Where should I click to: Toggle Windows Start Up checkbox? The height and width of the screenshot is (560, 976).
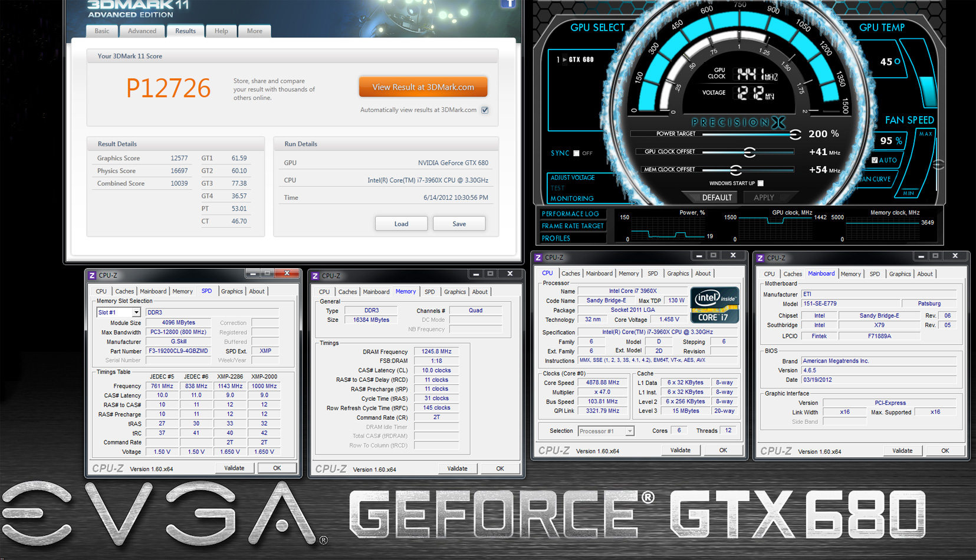[761, 183]
